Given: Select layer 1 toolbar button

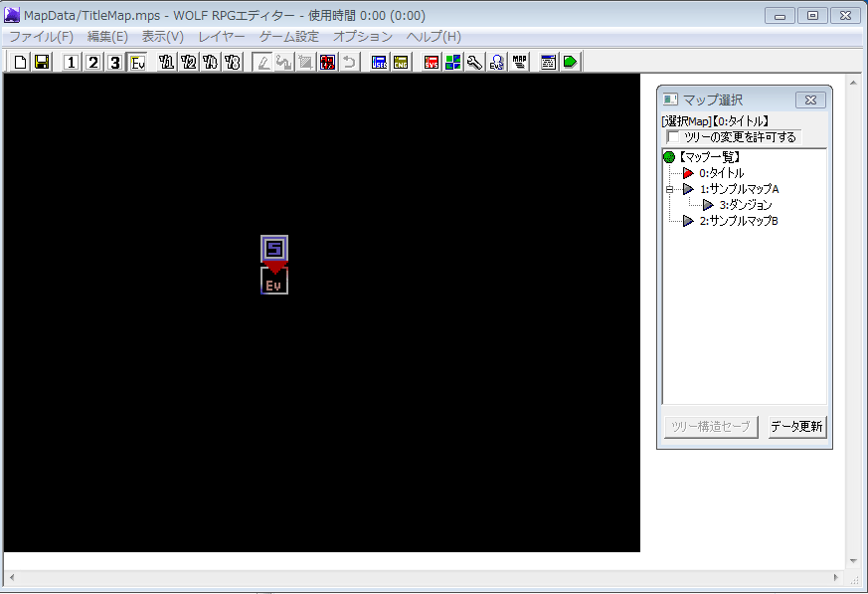Looking at the screenshot, I should 71,62.
